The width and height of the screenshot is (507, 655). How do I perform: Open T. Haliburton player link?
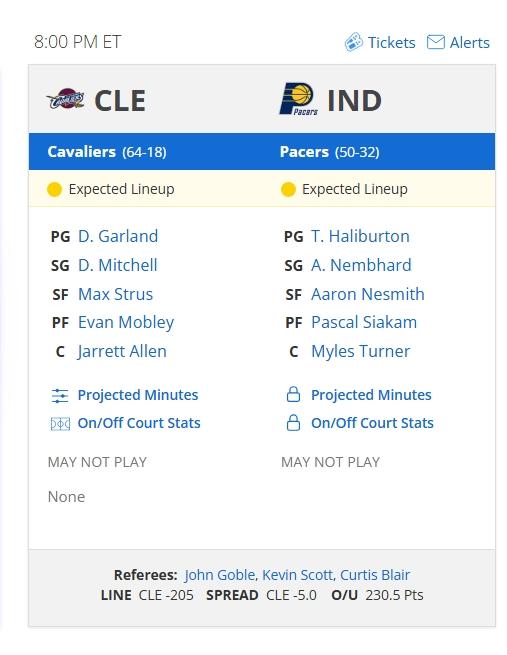click(x=360, y=236)
